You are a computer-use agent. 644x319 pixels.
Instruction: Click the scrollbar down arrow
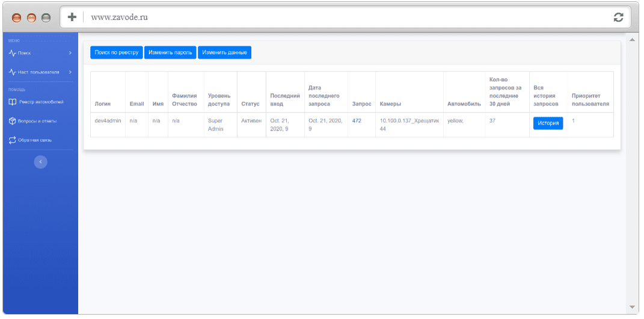(x=632, y=307)
